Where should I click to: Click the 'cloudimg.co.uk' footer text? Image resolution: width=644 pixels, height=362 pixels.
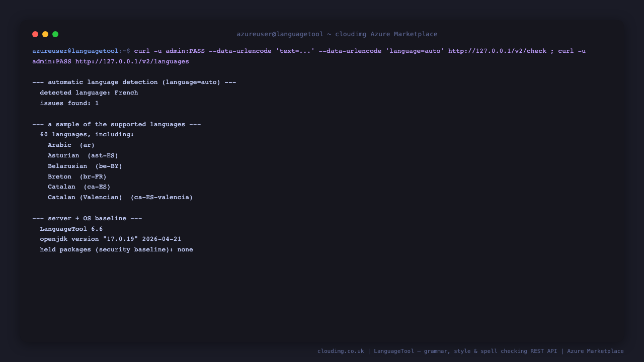pos(341,351)
